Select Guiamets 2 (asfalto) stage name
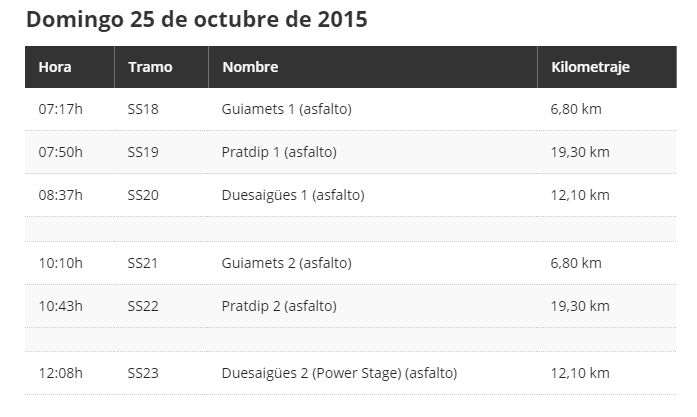This screenshot has height=417, width=697. pyautogui.click(x=287, y=263)
